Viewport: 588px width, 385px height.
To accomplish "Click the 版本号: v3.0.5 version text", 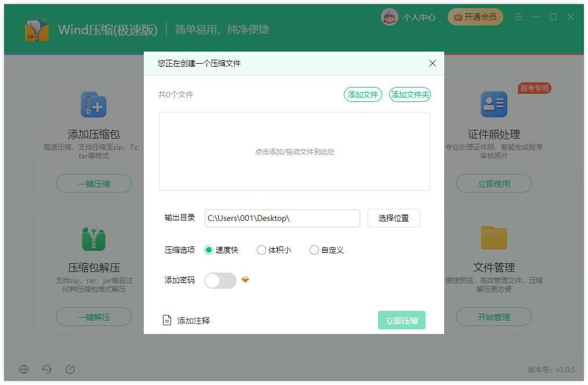I will (551, 369).
